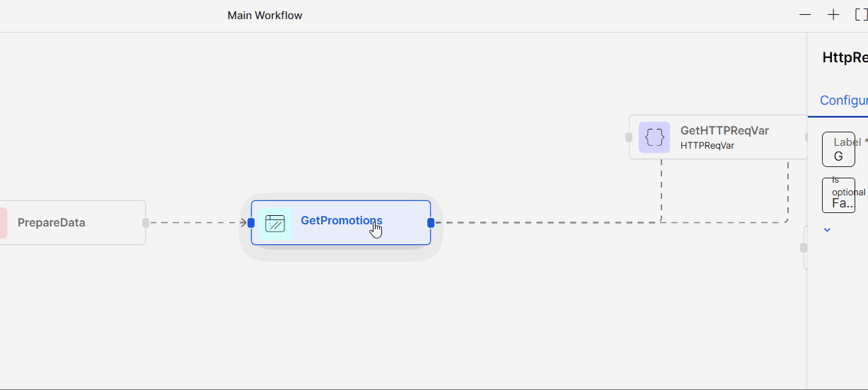Click PrepareData output connector port

146,223
